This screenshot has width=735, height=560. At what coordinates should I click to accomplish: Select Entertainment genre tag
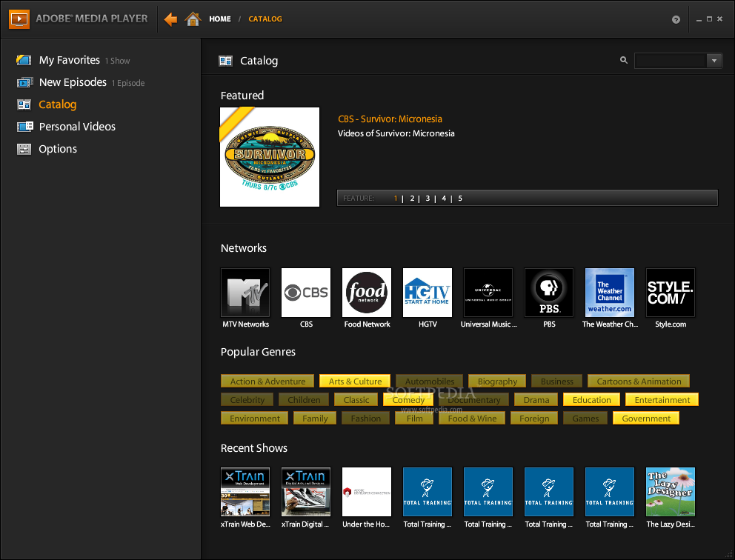pos(662,400)
